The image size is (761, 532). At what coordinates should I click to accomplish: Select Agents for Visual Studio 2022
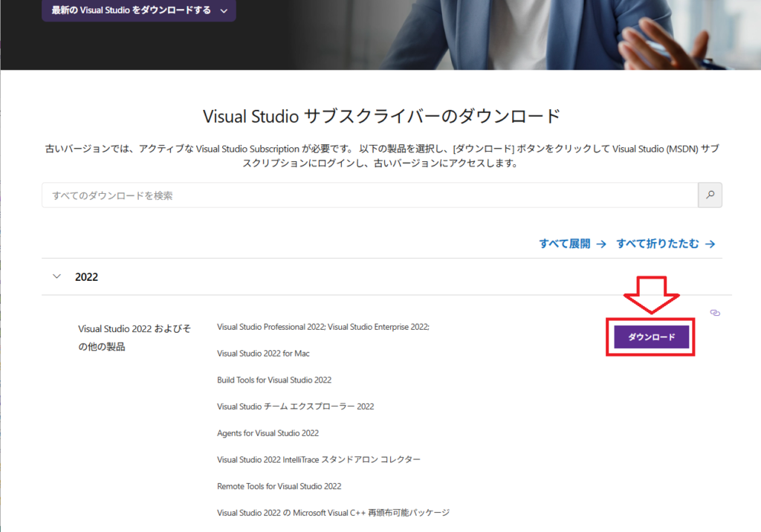[268, 433]
